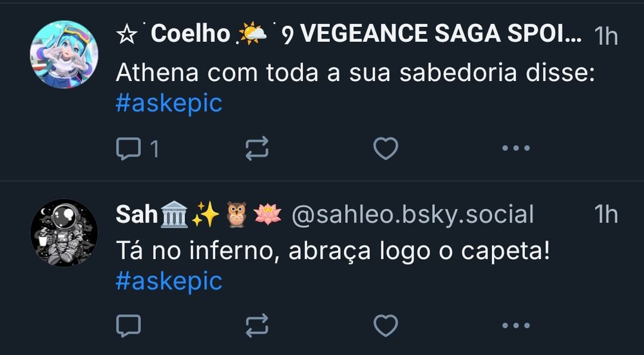Screen dimensions: 644x355
Task: View reply count on Coelho's post
Action: (155, 149)
